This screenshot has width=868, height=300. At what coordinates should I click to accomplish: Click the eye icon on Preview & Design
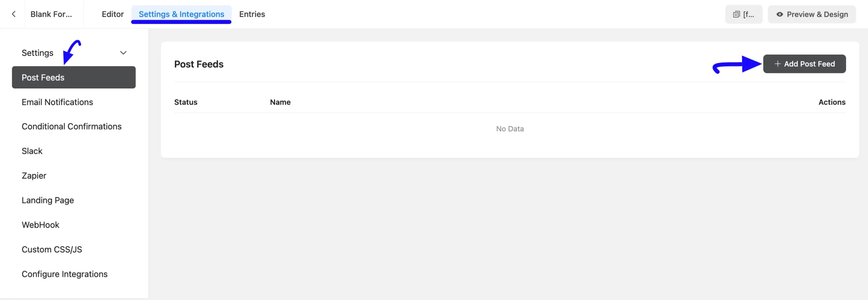[780, 14]
